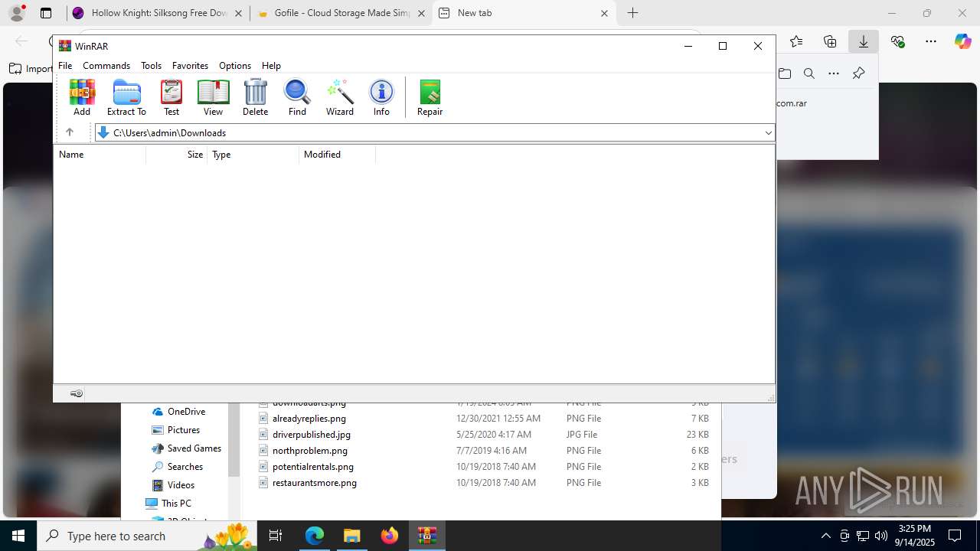Open Edge Favorites star icon
This screenshot has width=980, height=551.
[x=796, y=41]
